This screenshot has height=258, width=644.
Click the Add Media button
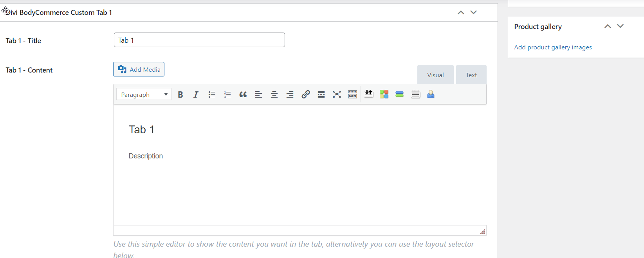click(x=139, y=69)
